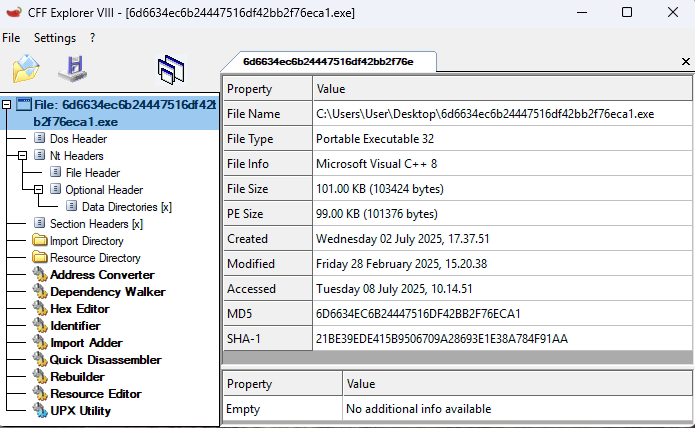Click the Property header in the lower table

(x=282, y=384)
